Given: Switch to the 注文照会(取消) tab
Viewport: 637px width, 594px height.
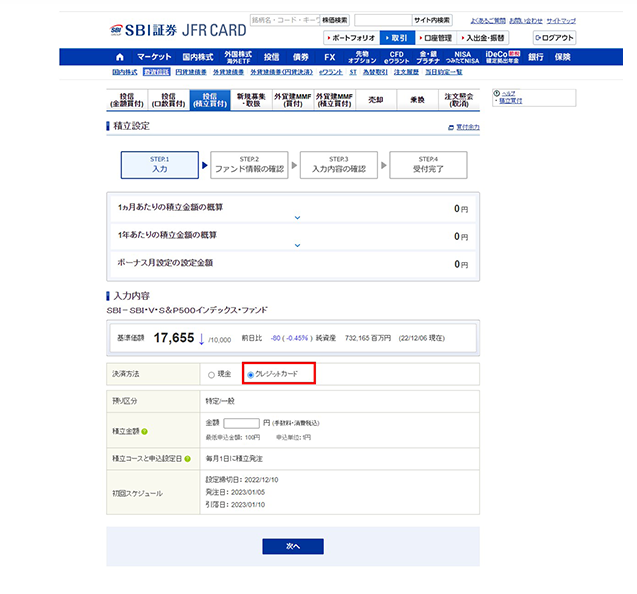Looking at the screenshot, I should click(x=458, y=99).
